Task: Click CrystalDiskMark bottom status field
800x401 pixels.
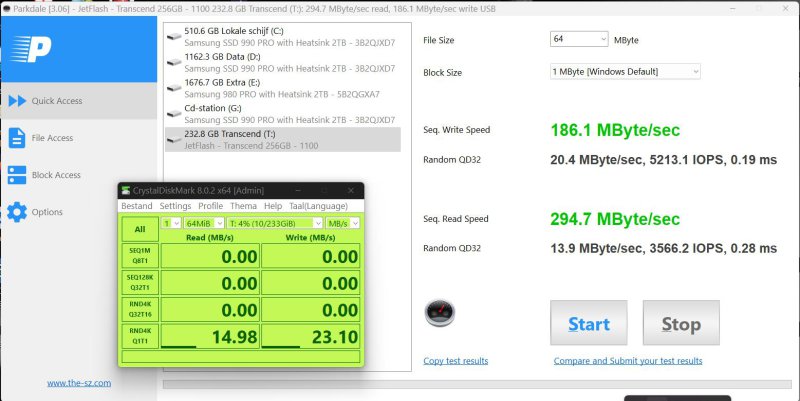Action: (x=241, y=356)
